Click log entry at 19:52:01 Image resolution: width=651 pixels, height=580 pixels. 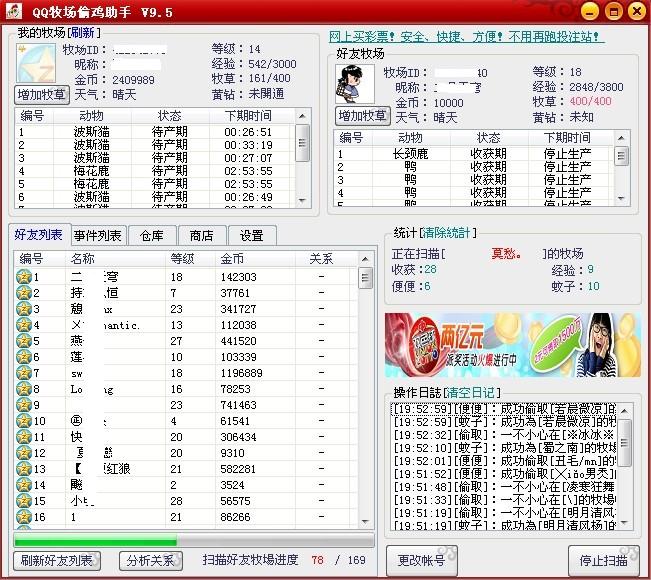(504, 460)
